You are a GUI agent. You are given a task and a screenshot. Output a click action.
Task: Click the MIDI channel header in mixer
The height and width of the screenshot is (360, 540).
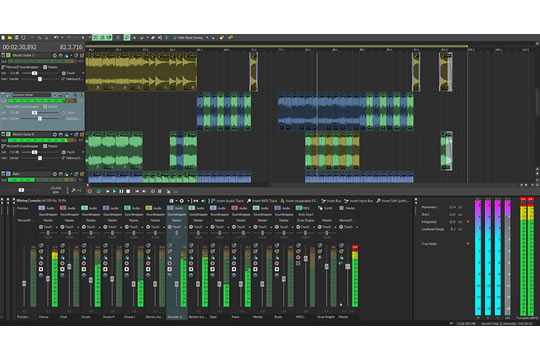coord(303,208)
